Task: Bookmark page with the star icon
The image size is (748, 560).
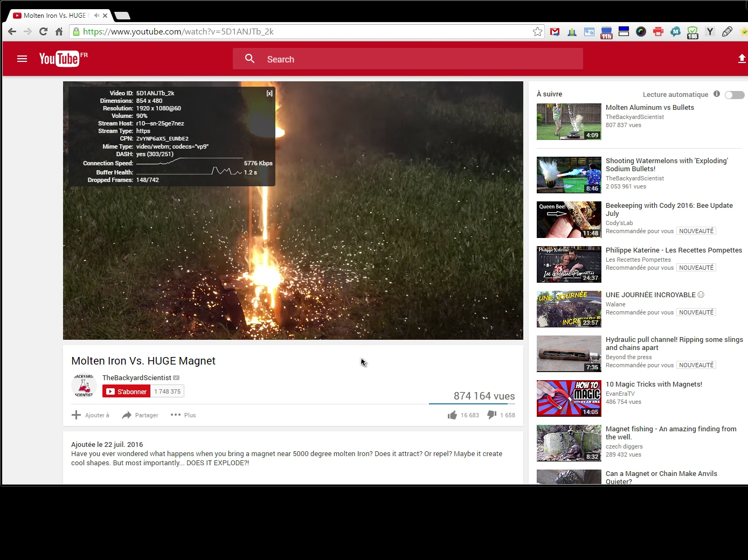Action: [537, 32]
